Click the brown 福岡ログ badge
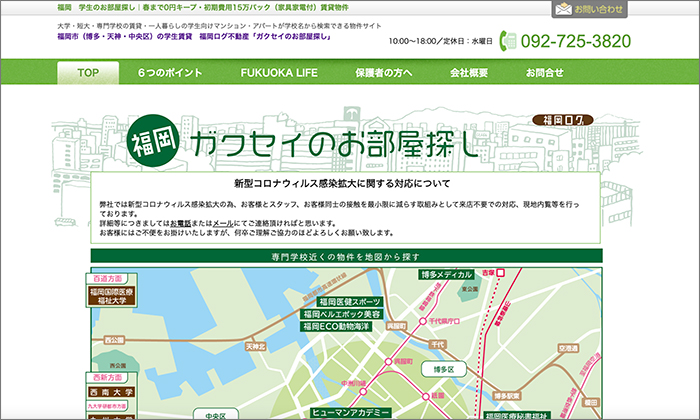 562,120
